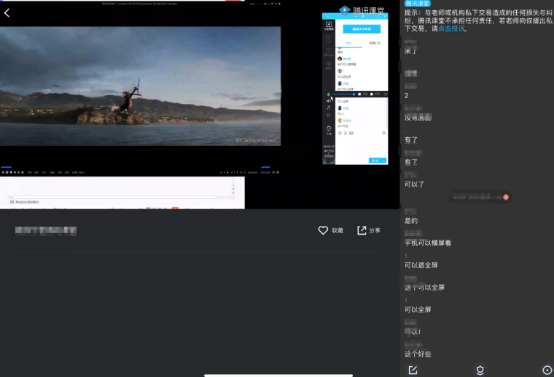Open the dropdown arrow beside the blue send button

click(x=384, y=160)
